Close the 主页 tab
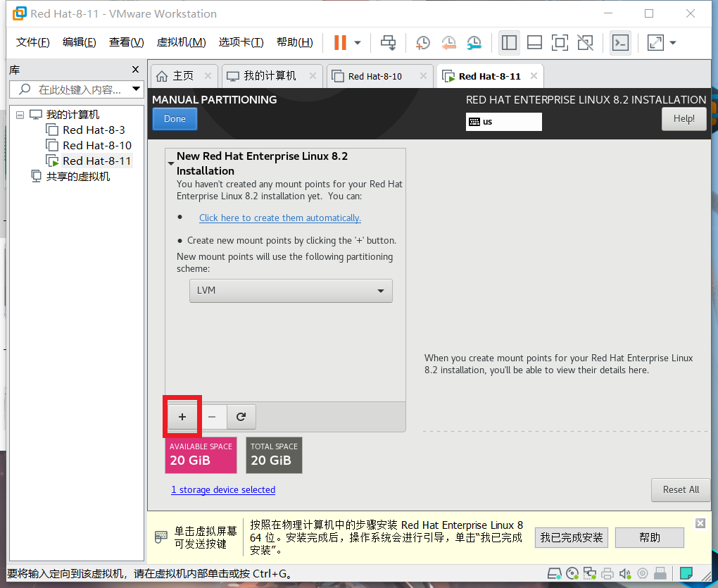The width and height of the screenshot is (718, 588). click(208, 76)
